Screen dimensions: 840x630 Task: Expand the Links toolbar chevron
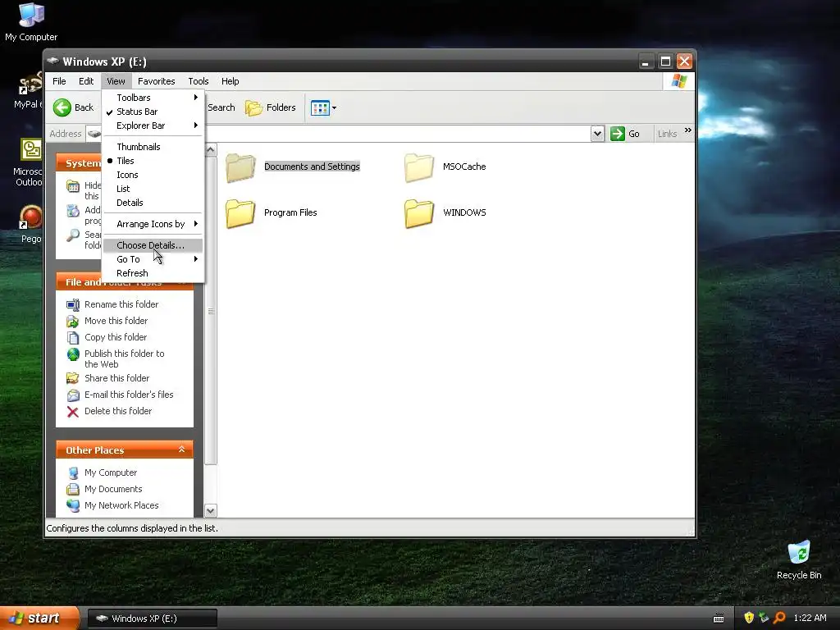point(688,130)
